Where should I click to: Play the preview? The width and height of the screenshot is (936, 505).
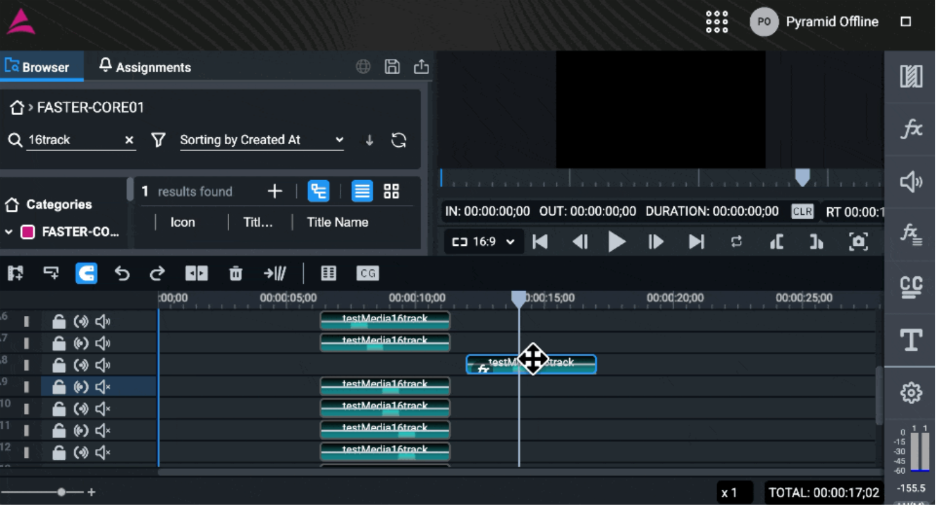pyautogui.click(x=617, y=242)
